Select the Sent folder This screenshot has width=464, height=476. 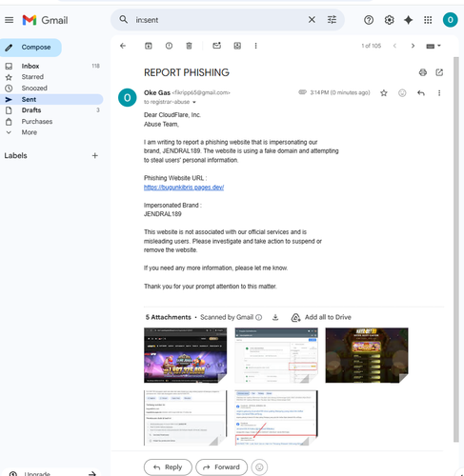(51, 99)
